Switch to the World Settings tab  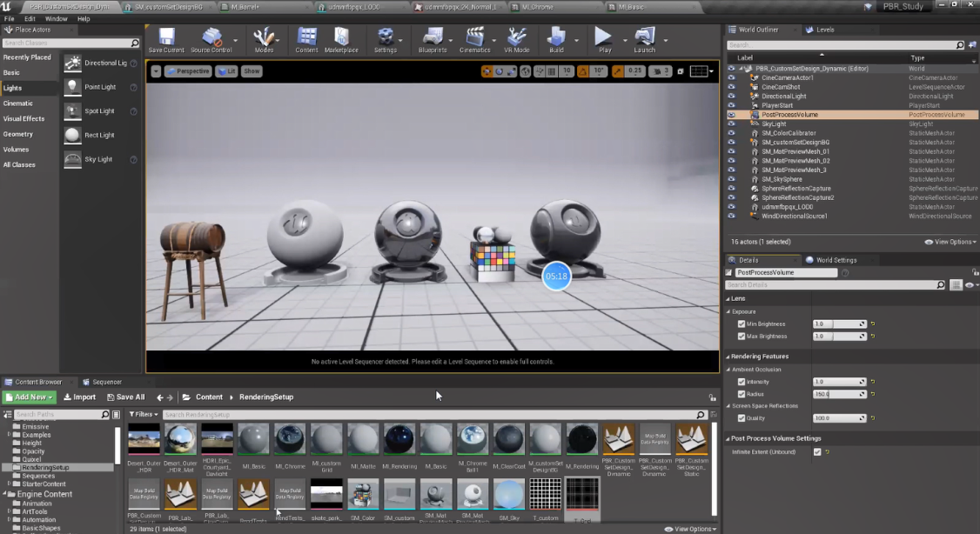(835, 260)
